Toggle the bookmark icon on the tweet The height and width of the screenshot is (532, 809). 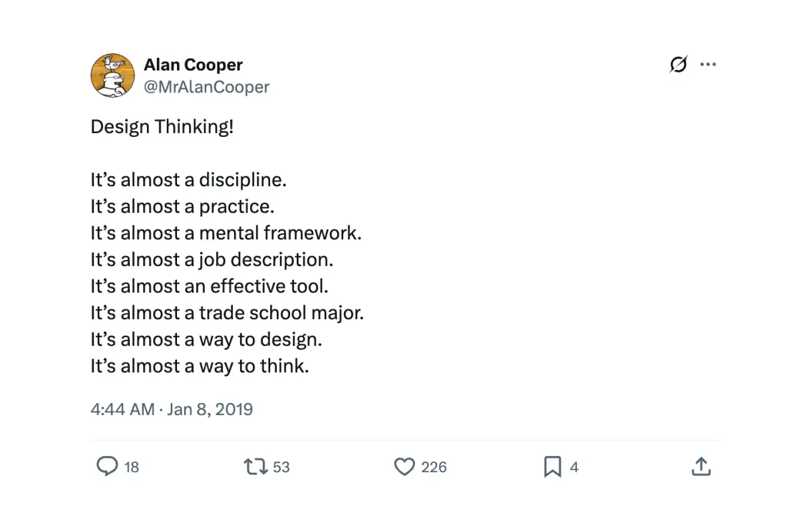click(552, 467)
